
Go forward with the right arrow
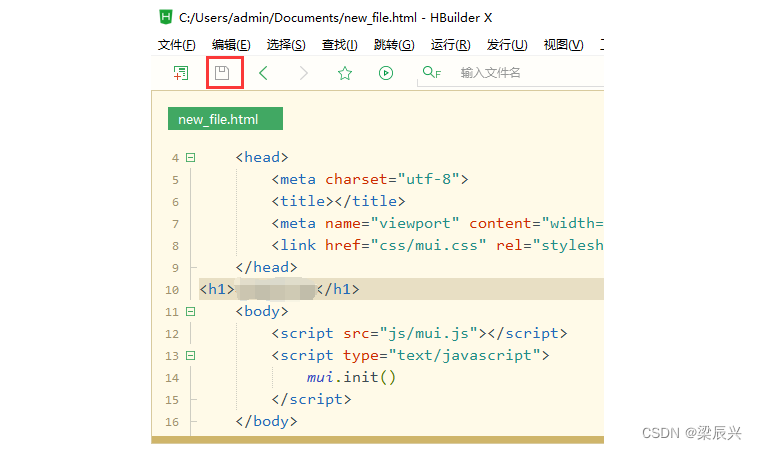[303, 73]
